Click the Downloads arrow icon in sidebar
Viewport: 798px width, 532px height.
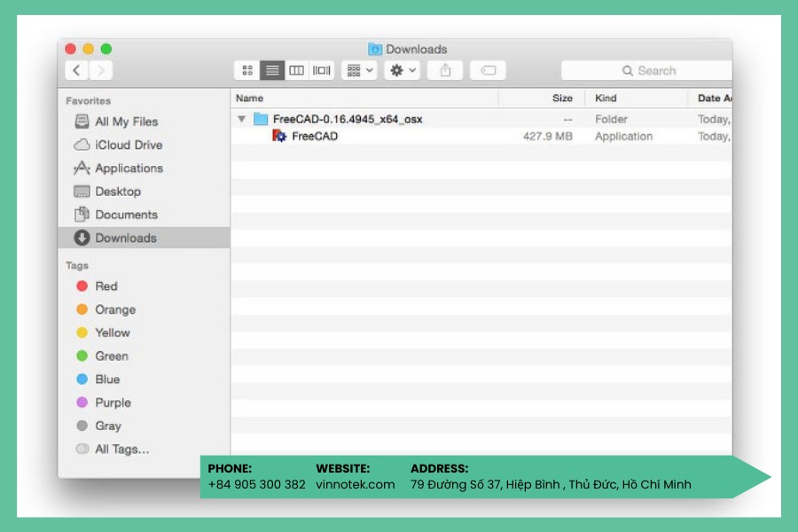click(x=82, y=238)
